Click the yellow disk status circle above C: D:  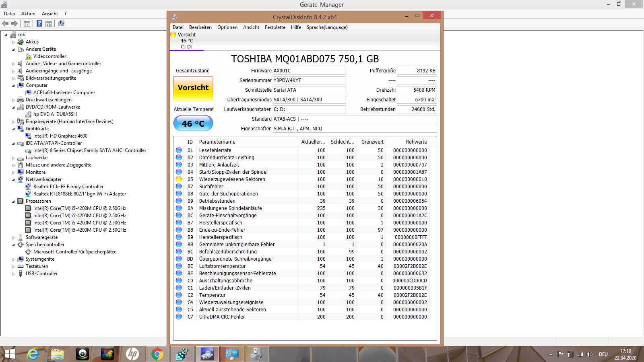pos(173,35)
